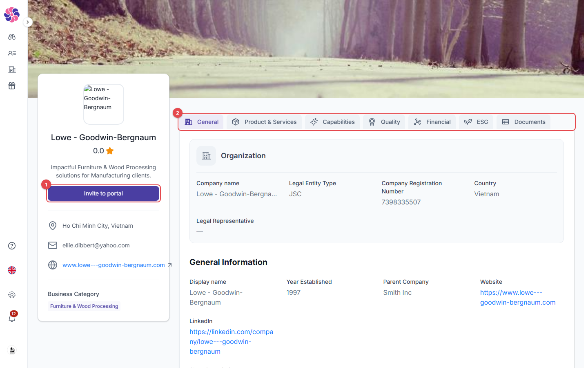This screenshot has height=368, width=588.
Task: Click the Year Established value 1997
Action: (293, 292)
